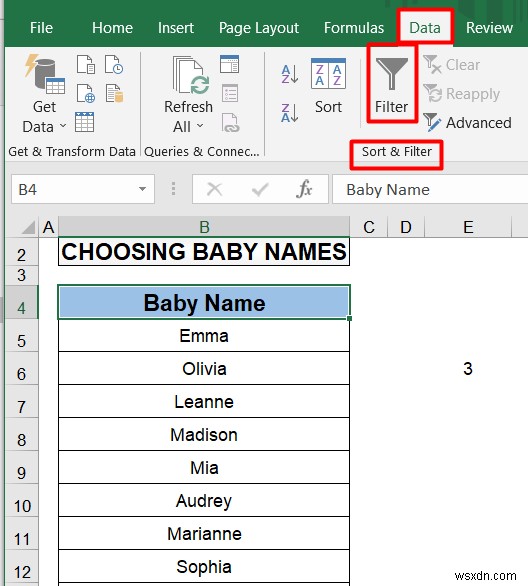
Task: Open the File menu
Action: tap(41, 28)
